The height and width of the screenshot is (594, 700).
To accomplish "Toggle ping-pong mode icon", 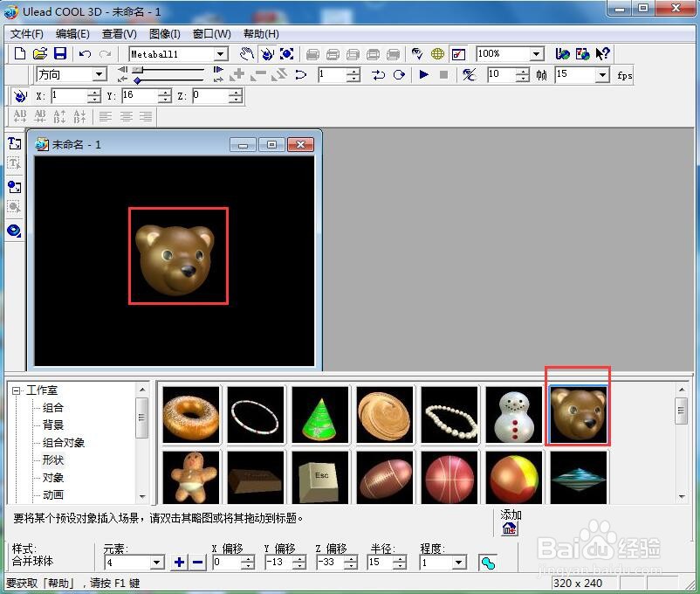I will pos(378,74).
